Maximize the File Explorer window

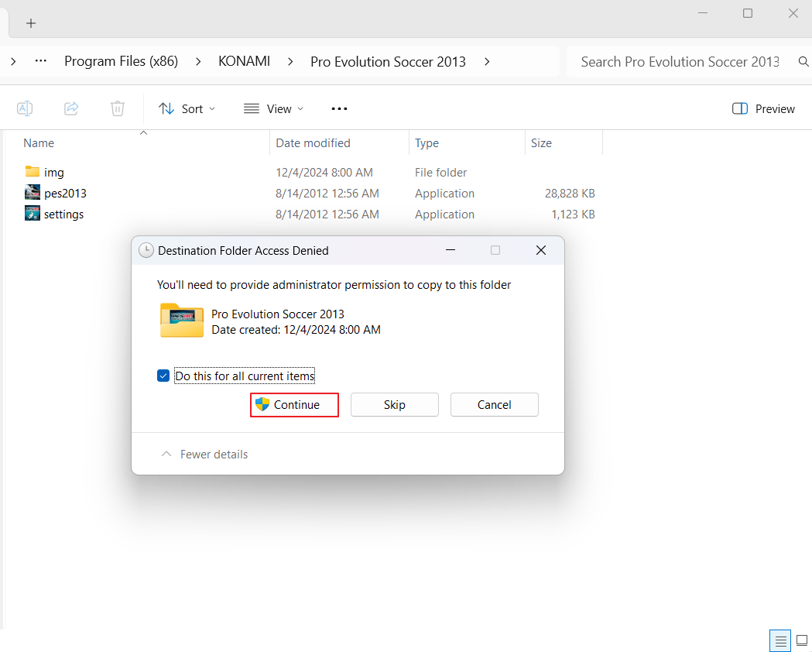(x=748, y=13)
